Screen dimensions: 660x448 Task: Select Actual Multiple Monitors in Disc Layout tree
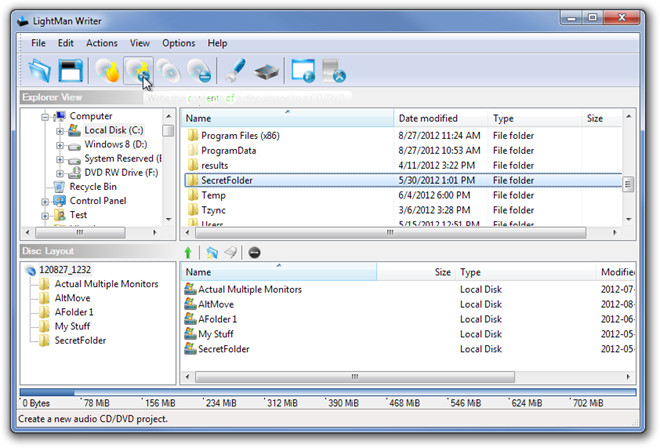pos(106,284)
